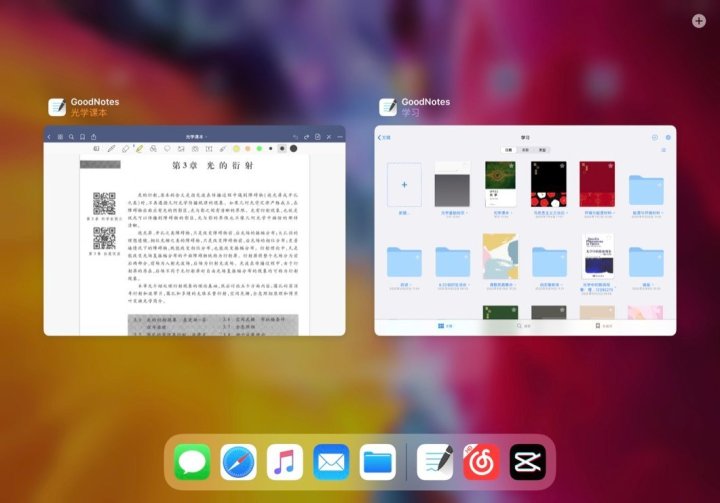Open the white and blue physics book
This screenshot has width=720, height=503.
pos(597,256)
